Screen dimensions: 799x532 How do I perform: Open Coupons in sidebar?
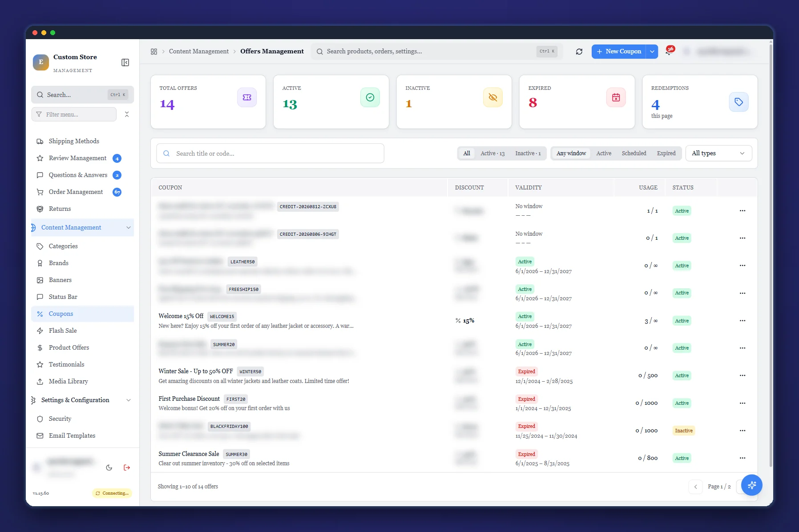(x=83, y=314)
